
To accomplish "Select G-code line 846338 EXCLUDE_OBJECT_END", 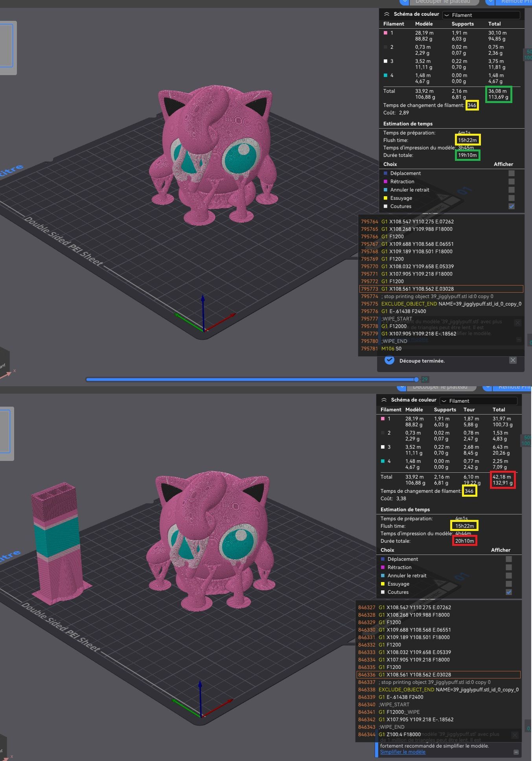I will point(438,689).
